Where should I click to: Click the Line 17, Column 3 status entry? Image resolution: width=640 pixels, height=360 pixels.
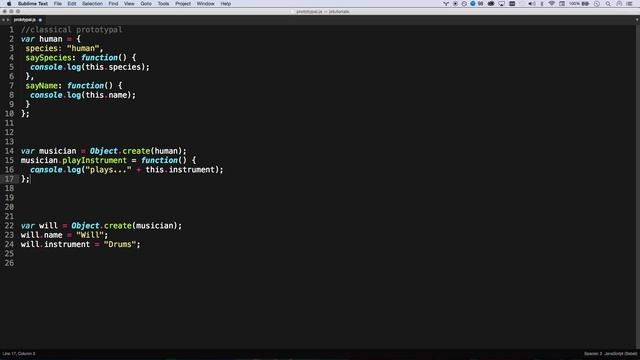coord(19,353)
